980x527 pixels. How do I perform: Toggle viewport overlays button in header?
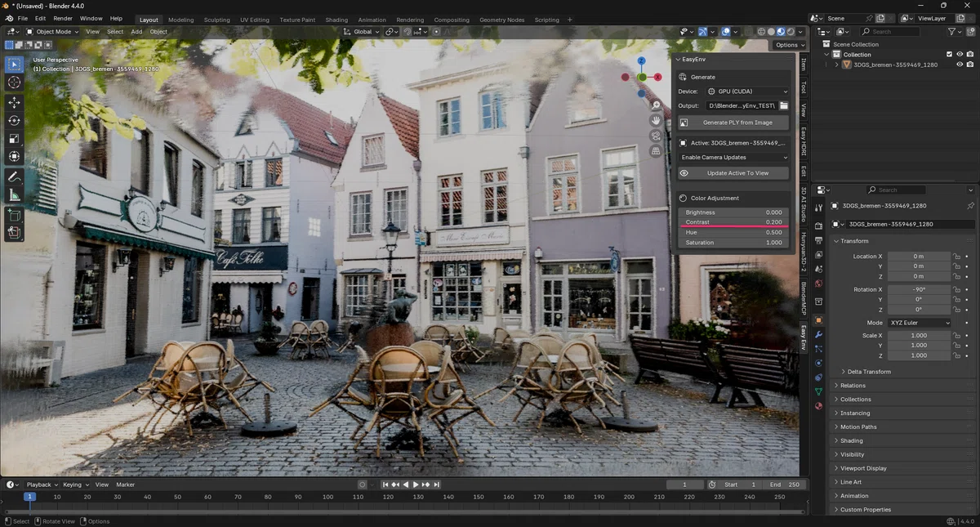[725, 32]
